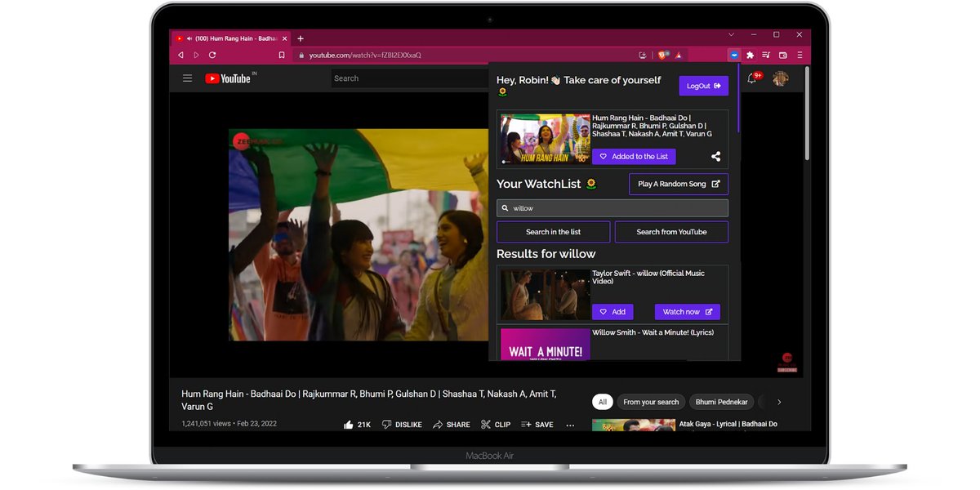Click the share-page icon in the address bar

pos(643,55)
